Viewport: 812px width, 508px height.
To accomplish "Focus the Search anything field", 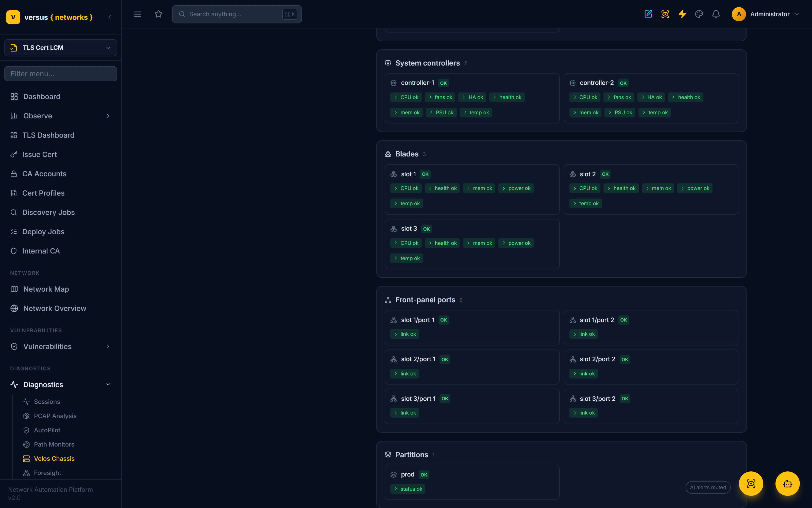I will coord(237,14).
